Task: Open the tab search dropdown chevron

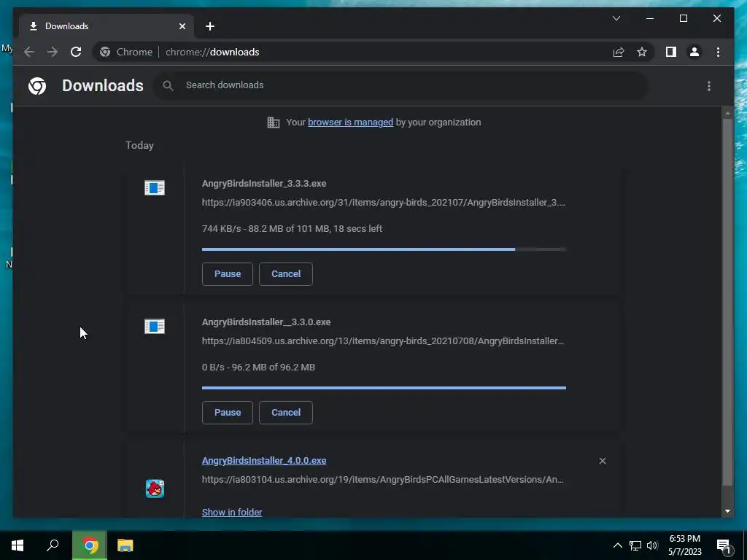Action: point(616,18)
